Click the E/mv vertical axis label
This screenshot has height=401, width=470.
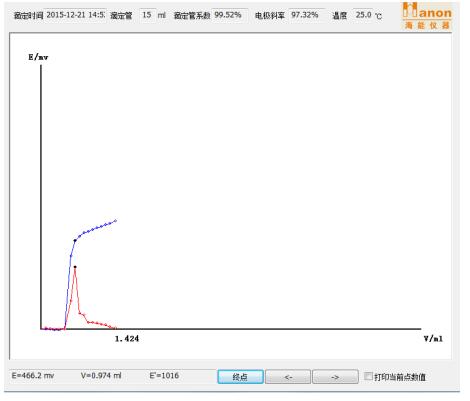click(x=38, y=57)
